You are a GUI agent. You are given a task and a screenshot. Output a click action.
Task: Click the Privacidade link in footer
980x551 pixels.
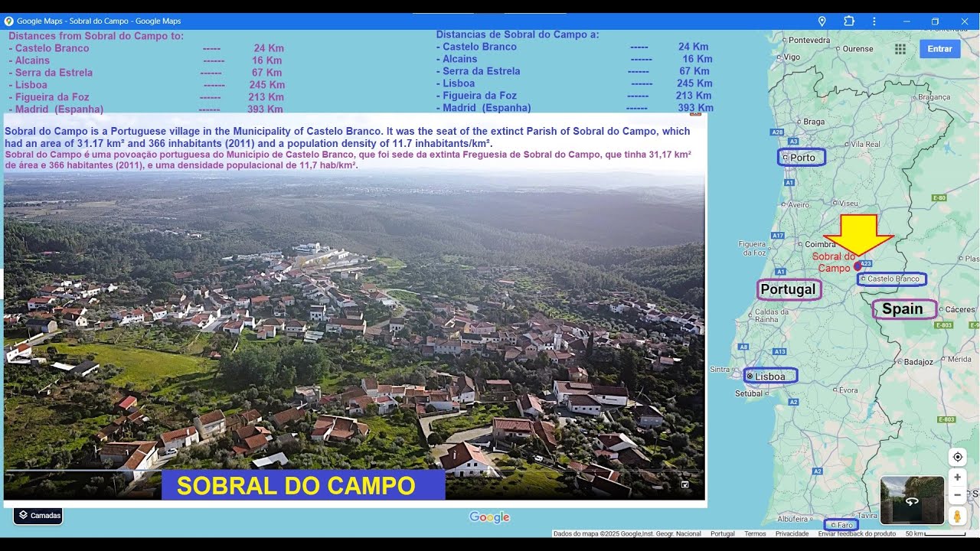click(x=792, y=533)
